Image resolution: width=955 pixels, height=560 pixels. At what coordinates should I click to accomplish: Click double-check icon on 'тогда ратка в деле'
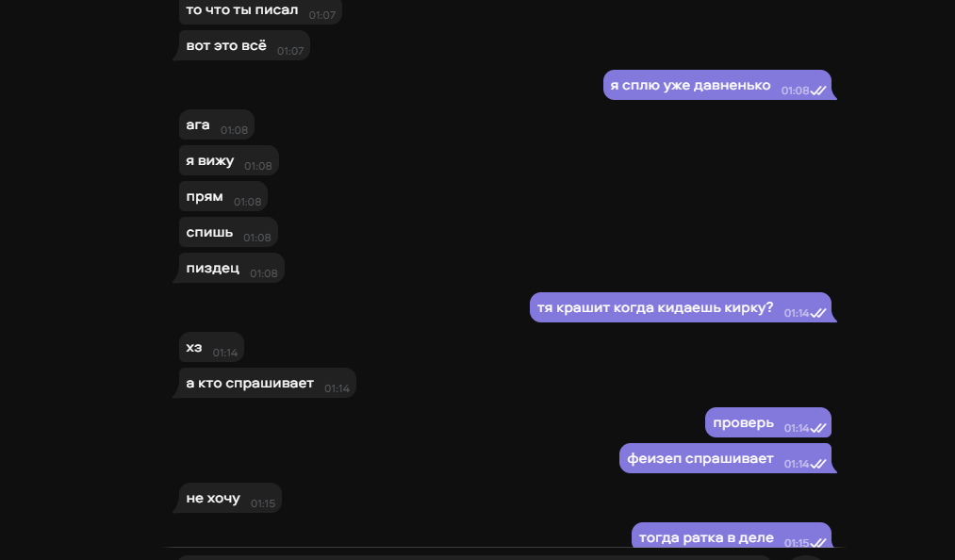pyautogui.click(x=818, y=543)
